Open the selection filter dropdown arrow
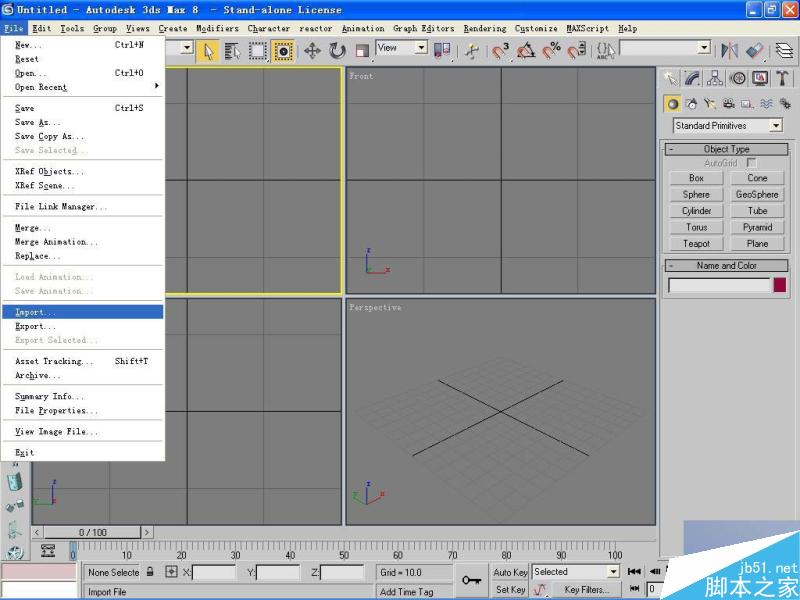The height and width of the screenshot is (600, 800). coord(187,47)
